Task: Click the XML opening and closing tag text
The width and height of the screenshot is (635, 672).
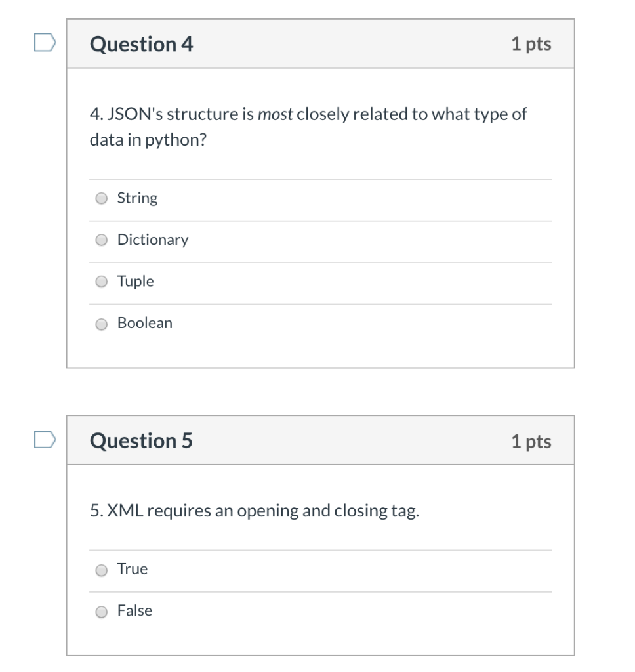Action: (x=255, y=511)
